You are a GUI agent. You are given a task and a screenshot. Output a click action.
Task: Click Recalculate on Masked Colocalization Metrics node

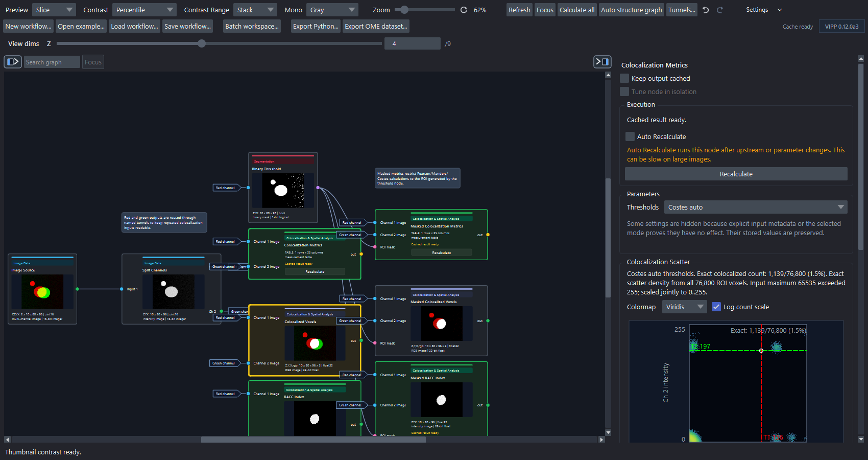[442, 252]
